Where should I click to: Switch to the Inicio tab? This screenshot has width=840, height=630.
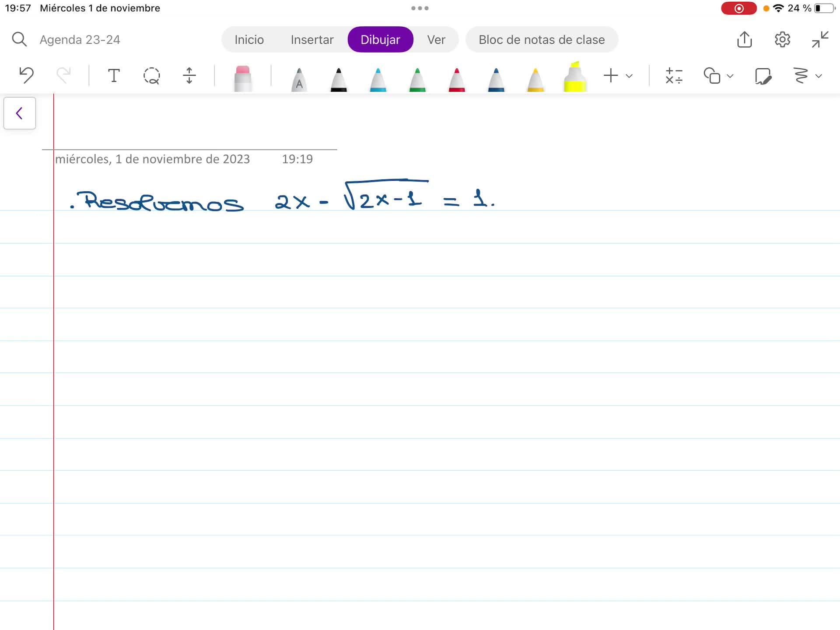click(x=249, y=40)
